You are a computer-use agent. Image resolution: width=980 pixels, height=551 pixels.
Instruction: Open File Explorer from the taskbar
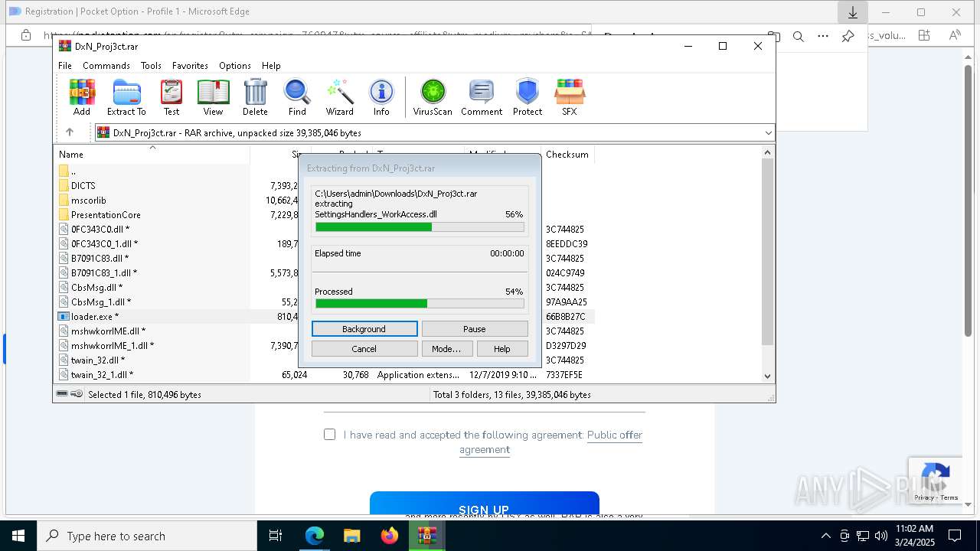point(351,536)
